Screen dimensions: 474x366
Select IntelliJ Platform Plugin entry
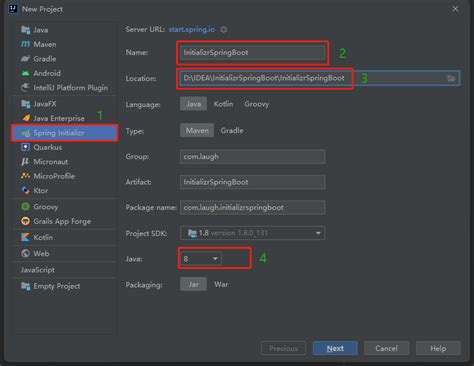point(64,88)
